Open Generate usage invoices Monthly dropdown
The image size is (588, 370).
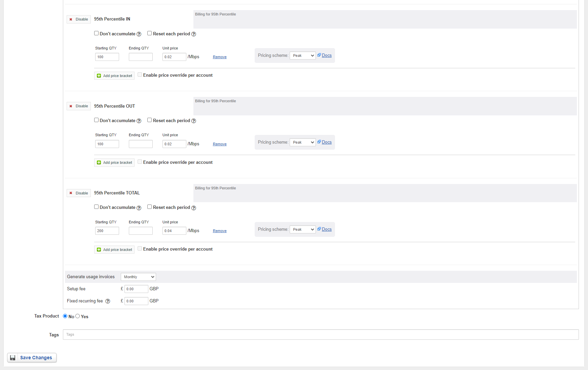(x=138, y=277)
